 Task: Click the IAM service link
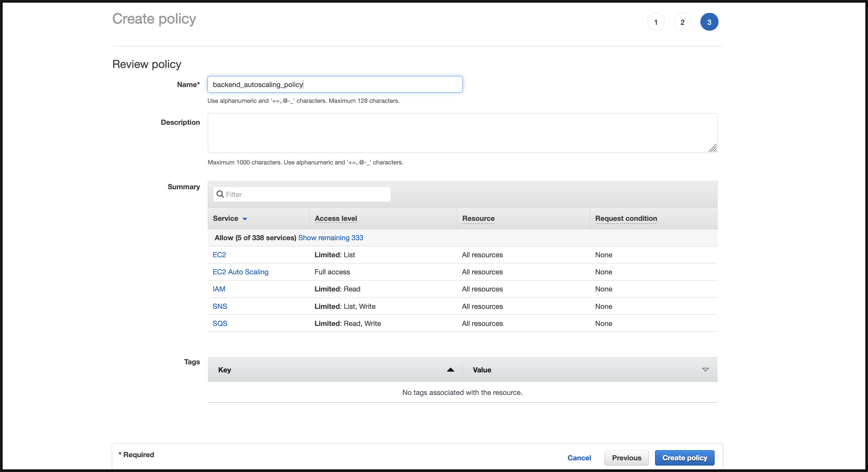(219, 289)
